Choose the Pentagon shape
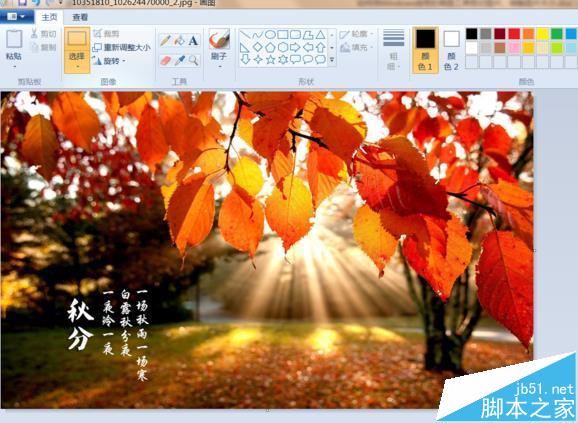This screenshot has height=423, width=578. (x=270, y=47)
